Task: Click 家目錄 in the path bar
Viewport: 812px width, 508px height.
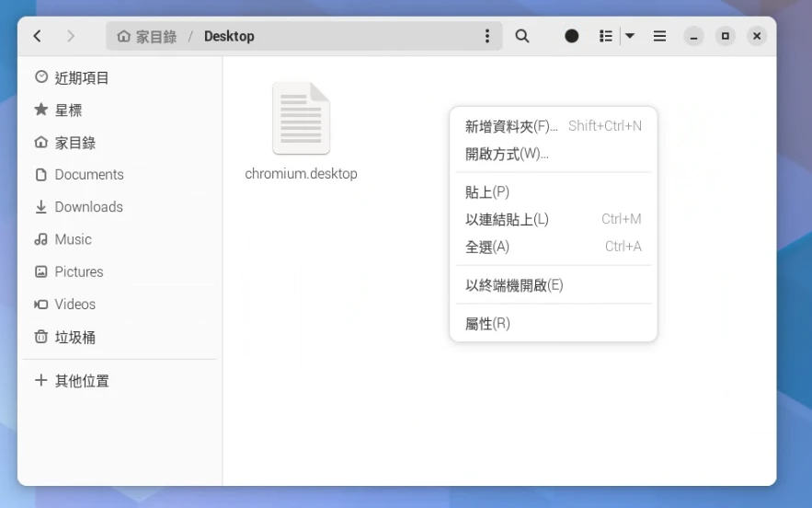Action: coord(147,36)
